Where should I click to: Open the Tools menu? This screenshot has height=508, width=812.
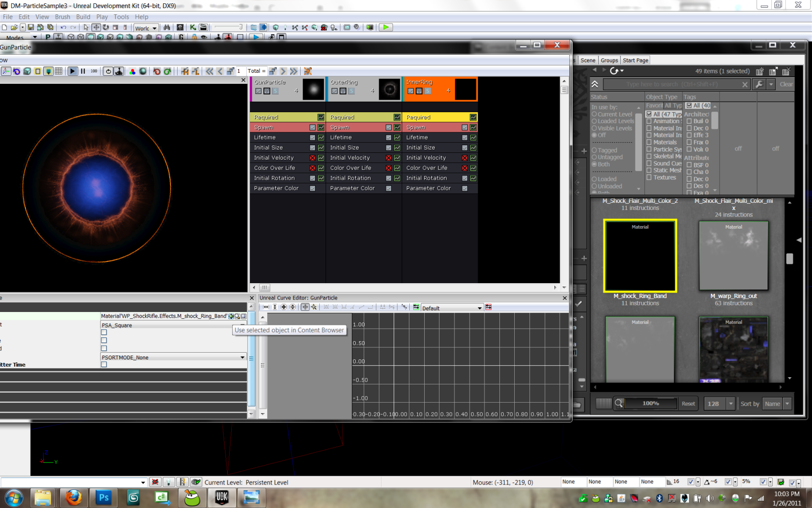121,17
